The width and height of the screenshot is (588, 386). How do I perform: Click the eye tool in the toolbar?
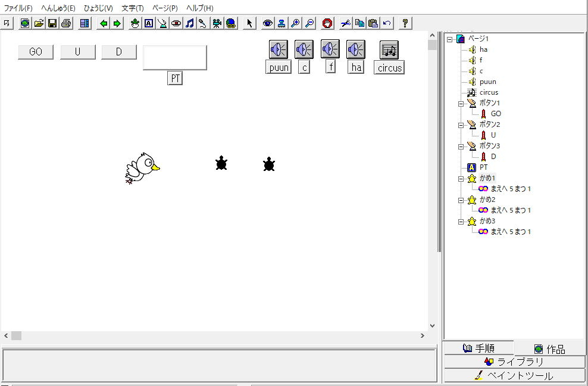click(x=268, y=23)
